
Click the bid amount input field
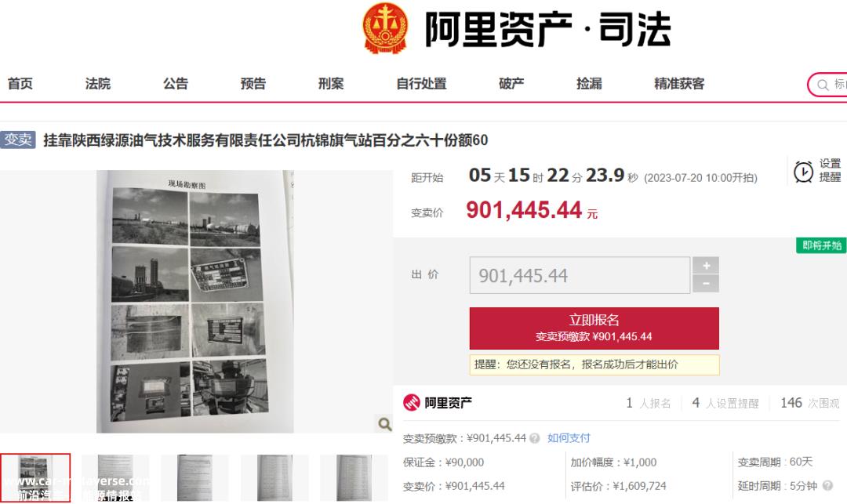click(x=580, y=275)
